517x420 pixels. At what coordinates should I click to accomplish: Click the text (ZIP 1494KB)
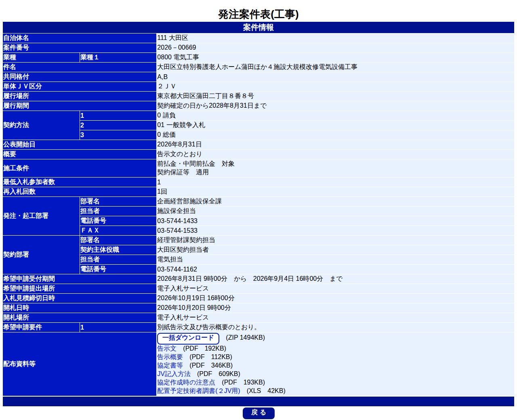pyautogui.click(x=245, y=338)
